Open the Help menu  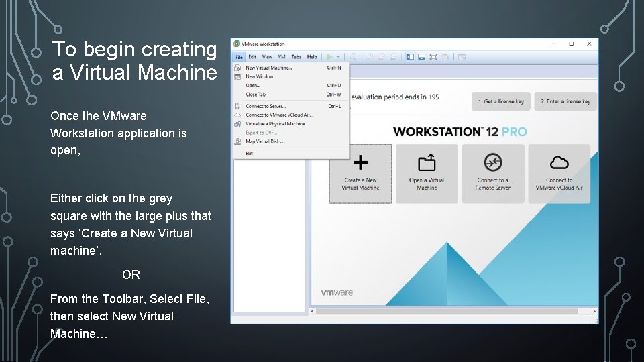point(312,57)
